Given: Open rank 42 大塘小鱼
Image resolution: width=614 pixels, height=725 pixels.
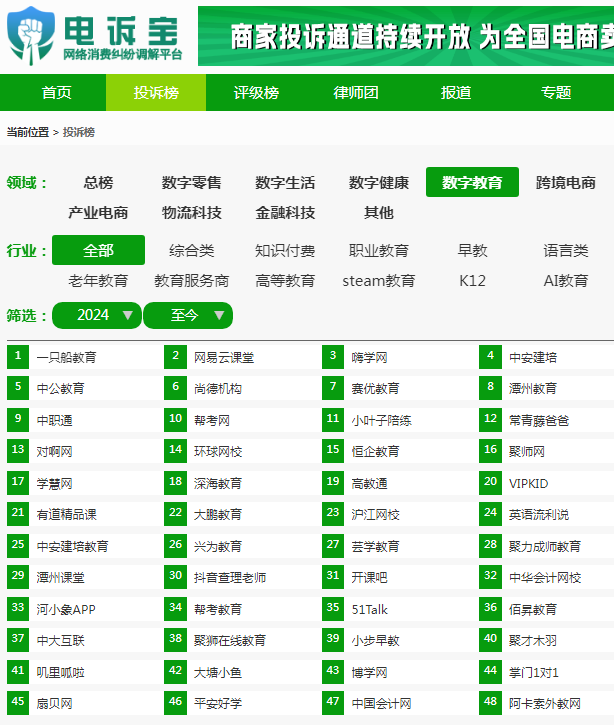Looking at the screenshot, I should (x=218, y=672).
